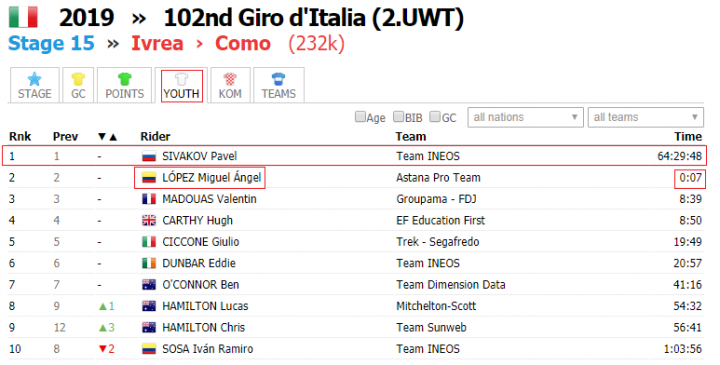Click the Rider column header
720x365 pixels.
coord(155,137)
